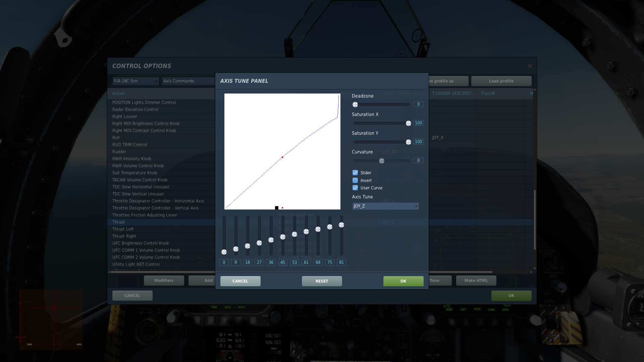Close the Control Options window
The width and height of the screenshot is (644, 362).
point(530,66)
